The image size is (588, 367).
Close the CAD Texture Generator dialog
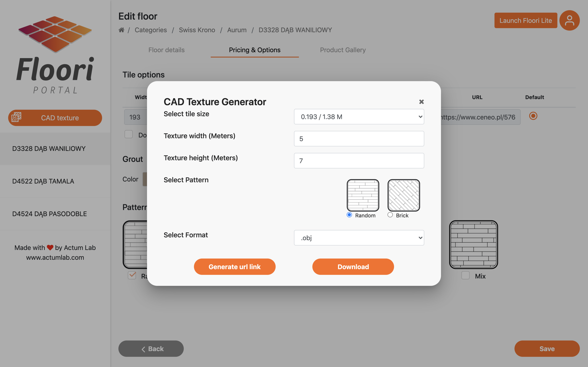coord(421,102)
